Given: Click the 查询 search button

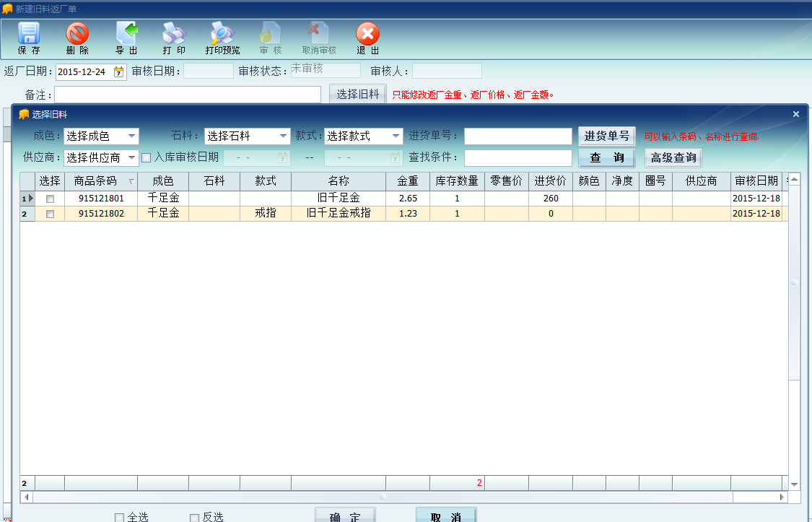Looking at the screenshot, I should tap(606, 157).
